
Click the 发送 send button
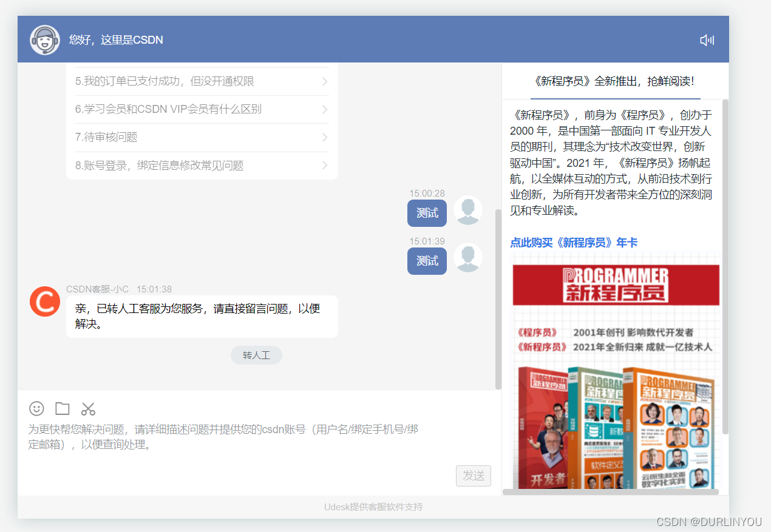pyautogui.click(x=474, y=476)
